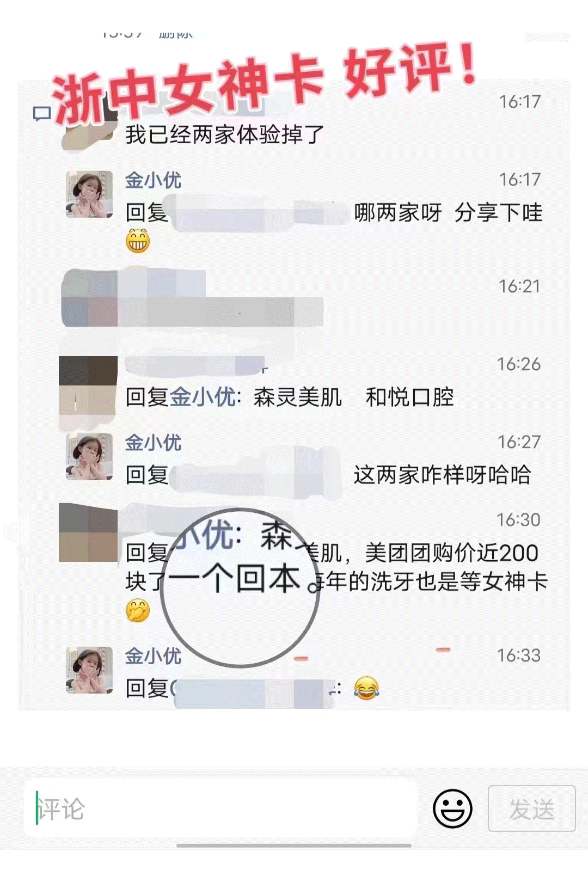Image resolution: width=588 pixels, height=882 pixels.
Task: Open 金小优 avatar at 16:17 comment
Action: 89,194
